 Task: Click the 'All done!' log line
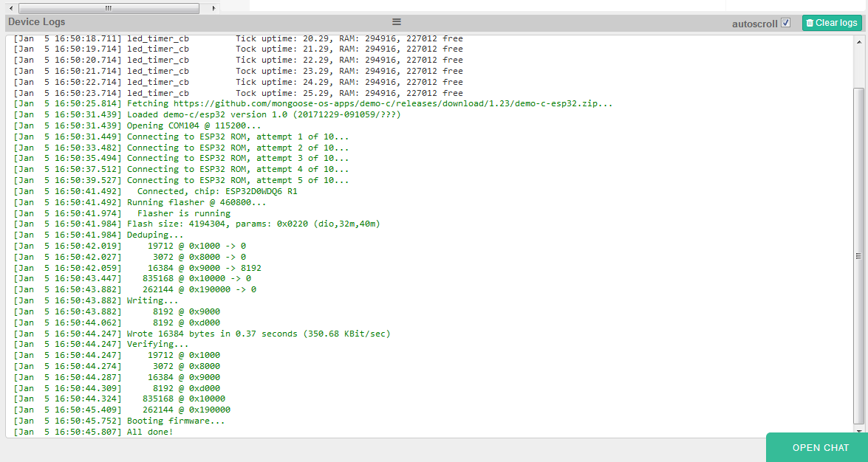pos(93,432)
